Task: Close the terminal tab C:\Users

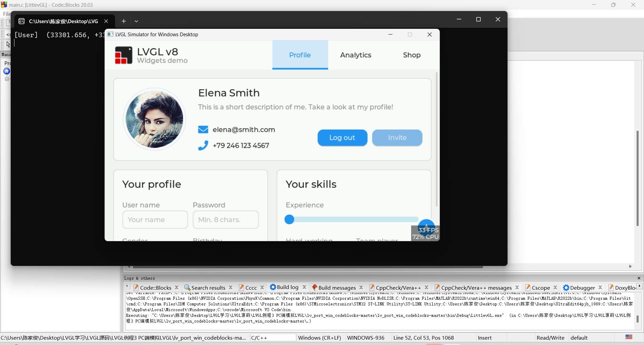Action: tap(106, 21)
